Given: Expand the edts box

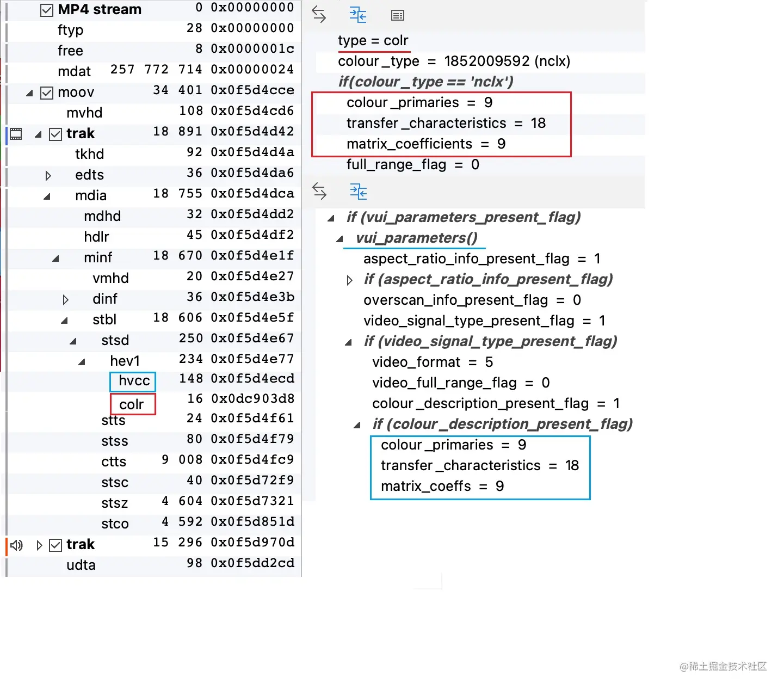Looking at the screenshot, I should 48,176.
